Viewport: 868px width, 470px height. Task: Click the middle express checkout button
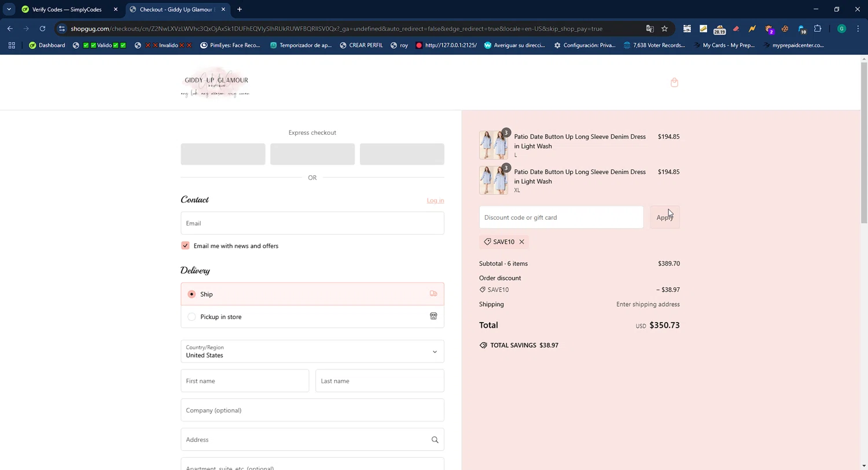coord(312,154)
